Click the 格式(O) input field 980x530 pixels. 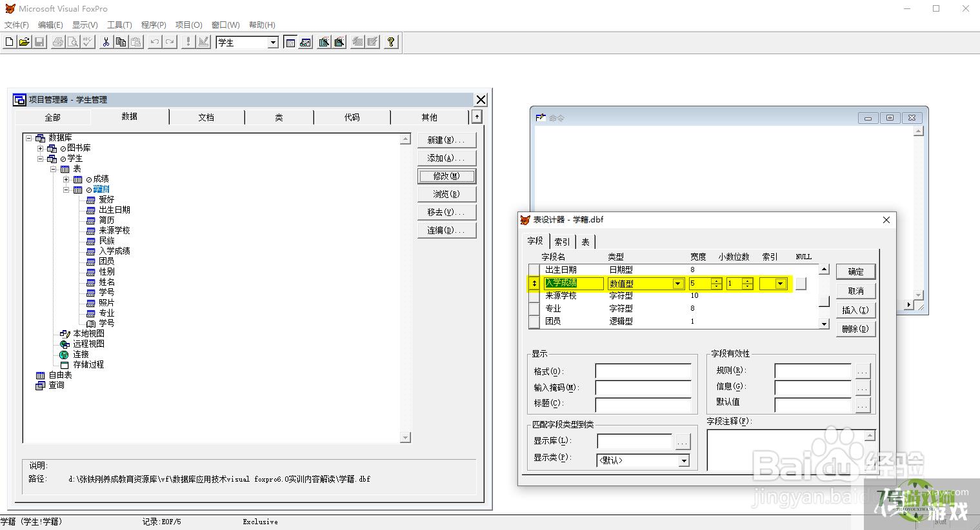click(643, 371)
